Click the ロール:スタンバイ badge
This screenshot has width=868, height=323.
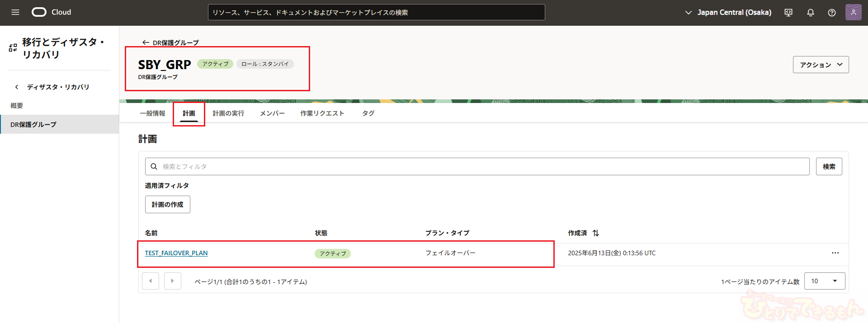[x=265, y=64]
